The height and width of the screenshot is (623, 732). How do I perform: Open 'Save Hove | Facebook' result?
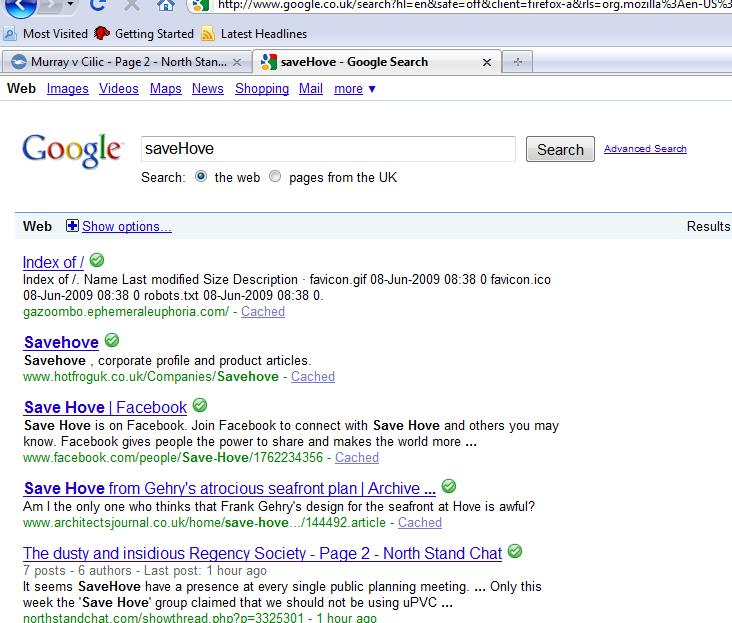(x=106, y=407)
